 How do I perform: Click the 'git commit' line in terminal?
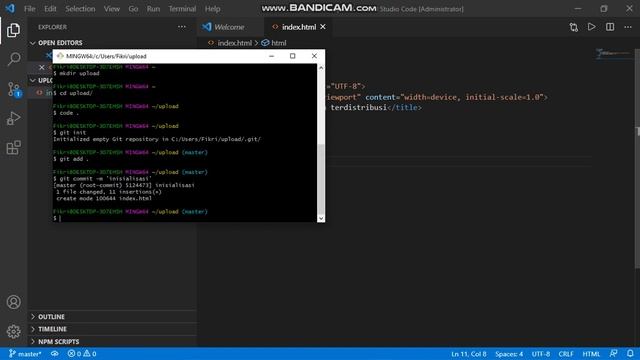pos(102,179)
